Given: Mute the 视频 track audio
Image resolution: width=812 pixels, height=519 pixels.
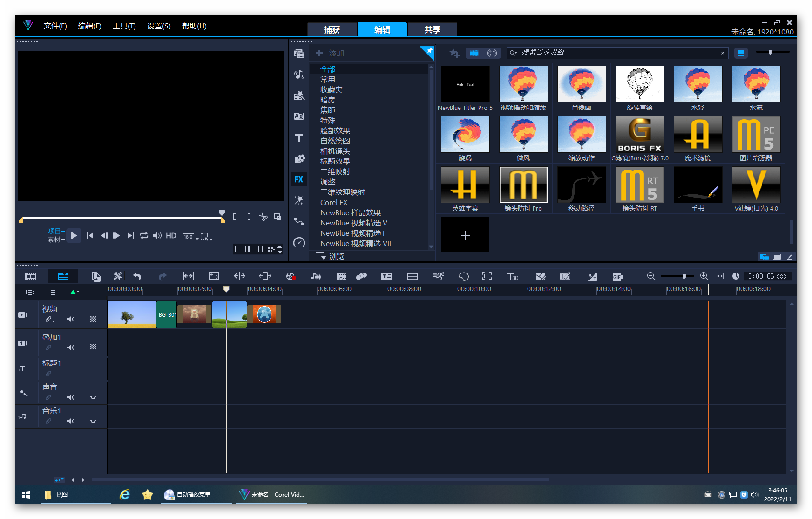Looking at the screenshot, I should [71, 319].
